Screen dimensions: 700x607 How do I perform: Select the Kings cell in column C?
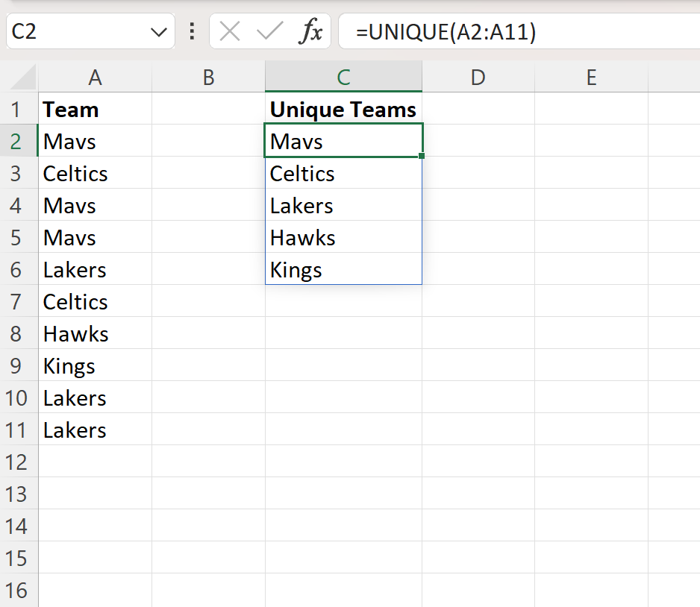[x=343, y=270]
